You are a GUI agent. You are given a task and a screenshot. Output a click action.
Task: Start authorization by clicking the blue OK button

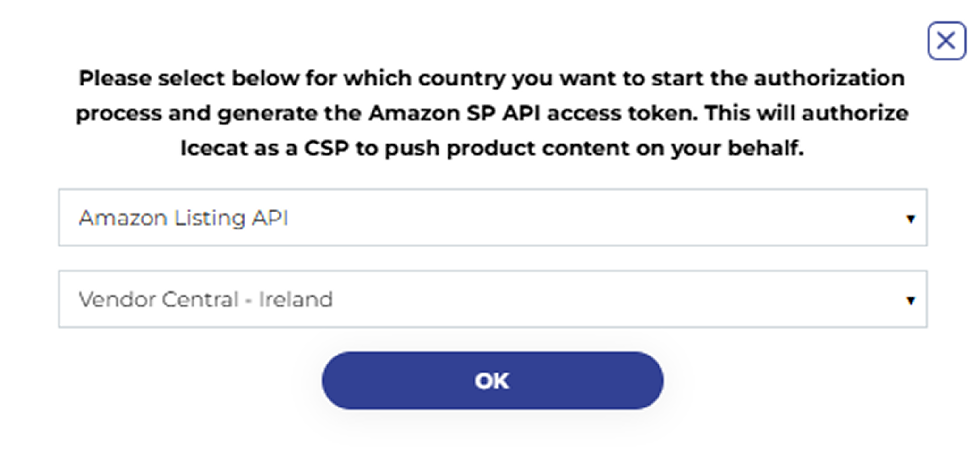click(492, 381)
